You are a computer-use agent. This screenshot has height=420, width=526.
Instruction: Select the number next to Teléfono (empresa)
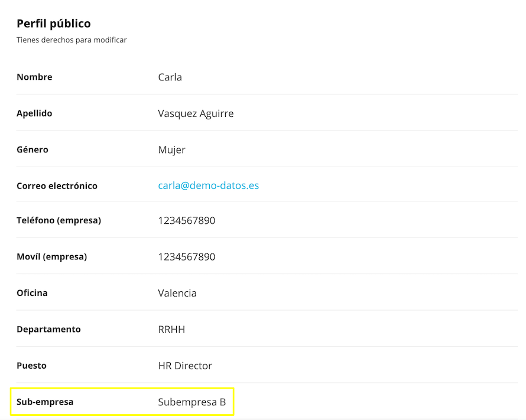(x=187, y=220)
